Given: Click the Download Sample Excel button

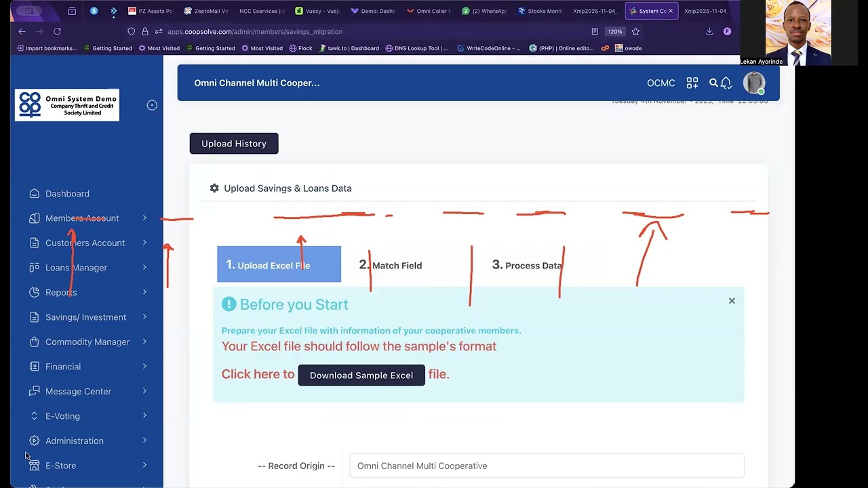Looking at the screenshot, I should tap(361, 375).
